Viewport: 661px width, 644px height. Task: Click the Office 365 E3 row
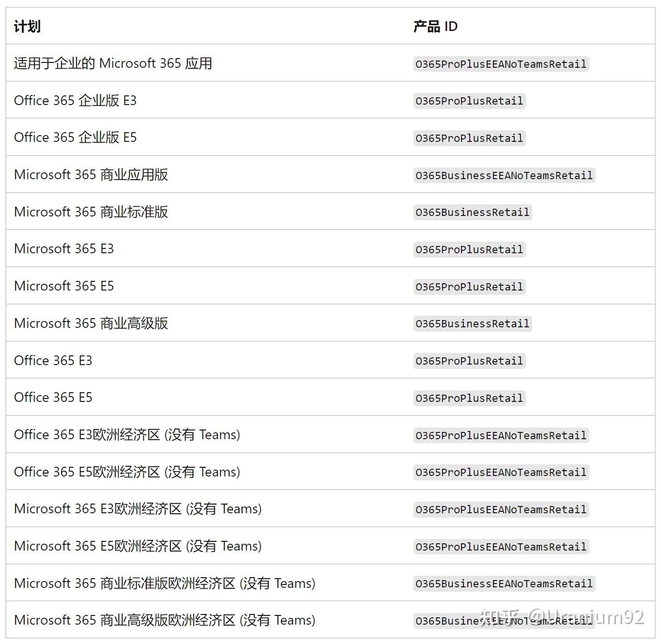coord(53,360)
